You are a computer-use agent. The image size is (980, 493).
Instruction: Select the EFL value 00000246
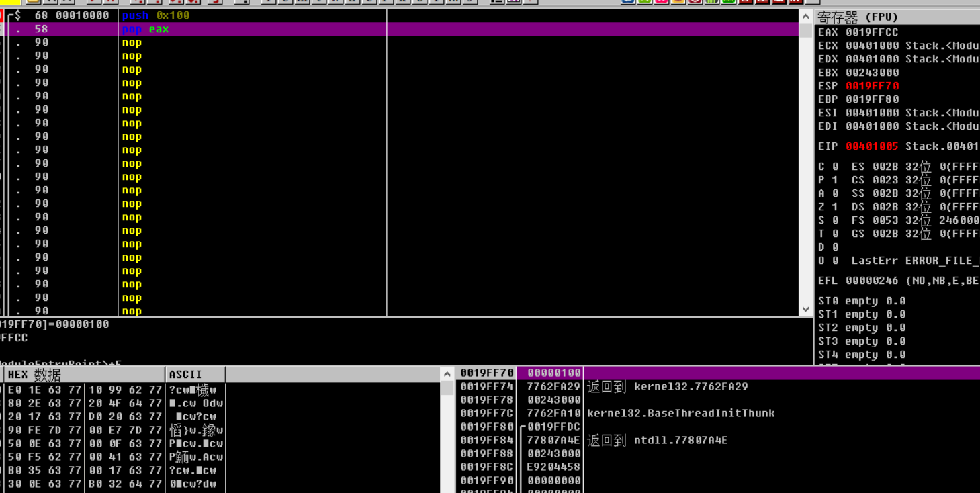tap(872, 281)
